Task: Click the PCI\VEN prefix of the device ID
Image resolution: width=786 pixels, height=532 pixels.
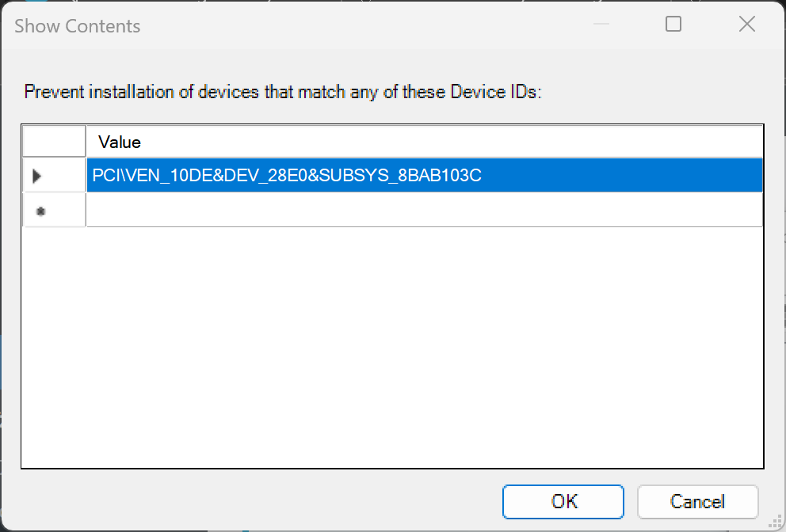Action: point(119,176)
